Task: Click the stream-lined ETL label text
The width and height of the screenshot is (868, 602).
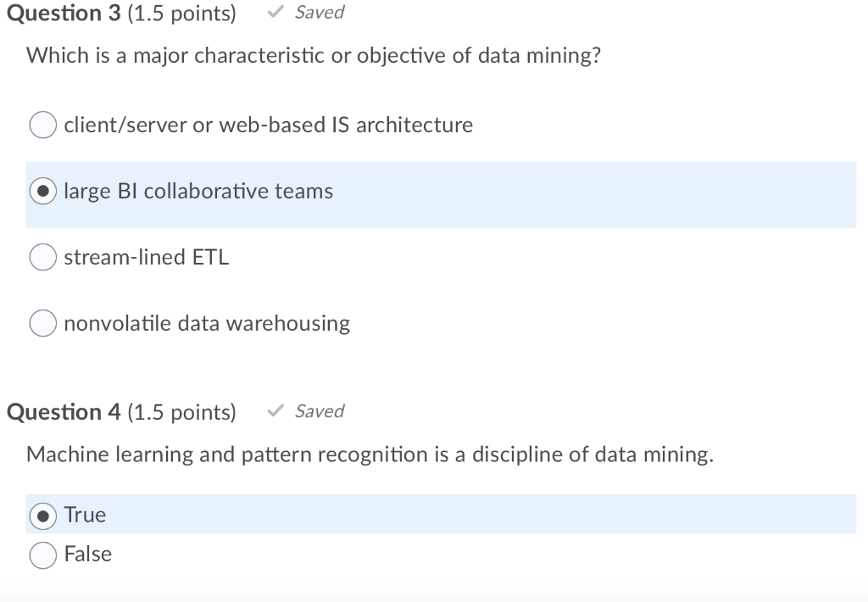Action: 146,256
